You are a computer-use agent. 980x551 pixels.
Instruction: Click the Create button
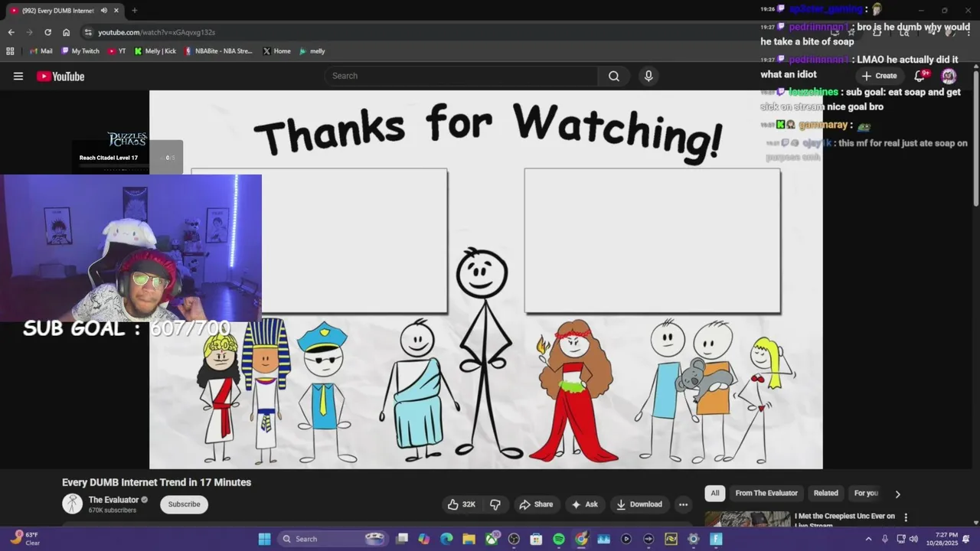[x=878, y=76]
